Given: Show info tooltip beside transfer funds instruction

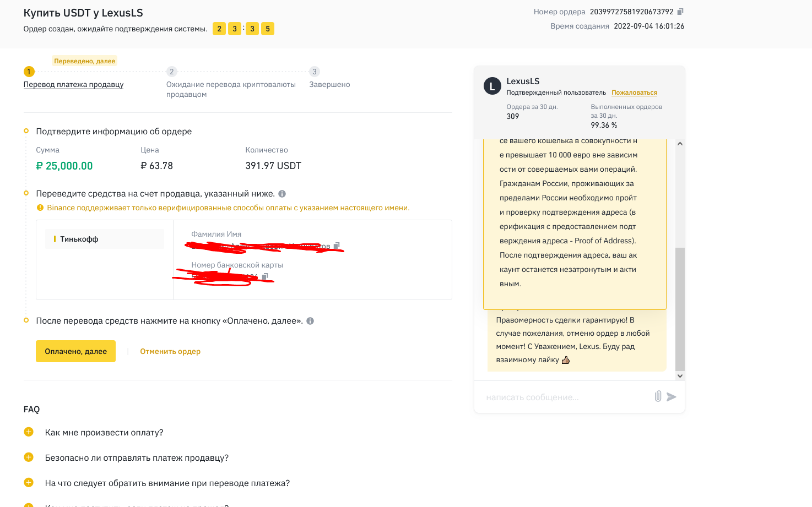Looking at the screenshot, I should (x=282, y=194).
